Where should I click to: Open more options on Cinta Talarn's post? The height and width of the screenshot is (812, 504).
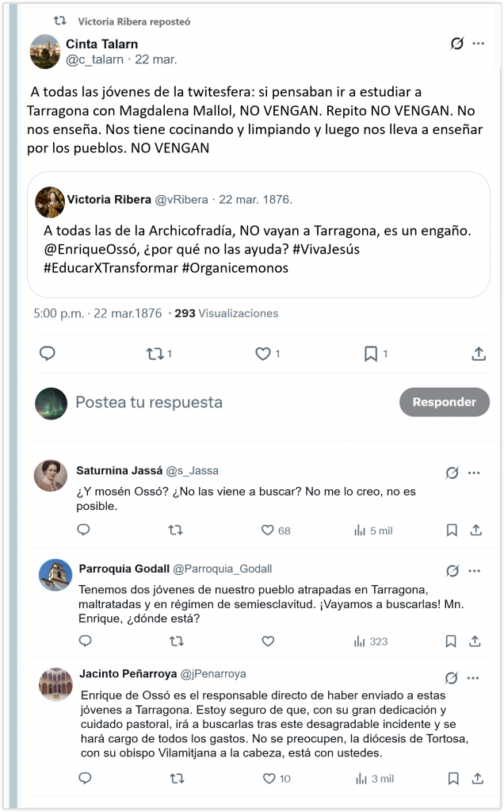(479, 44)
